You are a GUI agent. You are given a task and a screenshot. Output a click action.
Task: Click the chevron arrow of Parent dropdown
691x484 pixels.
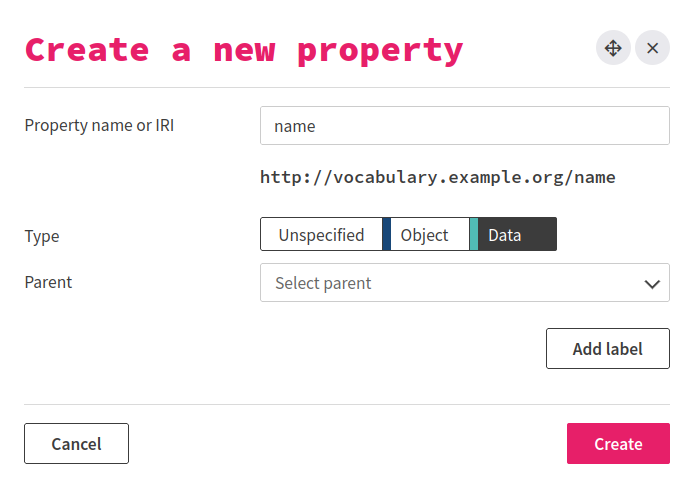(652, 284)
